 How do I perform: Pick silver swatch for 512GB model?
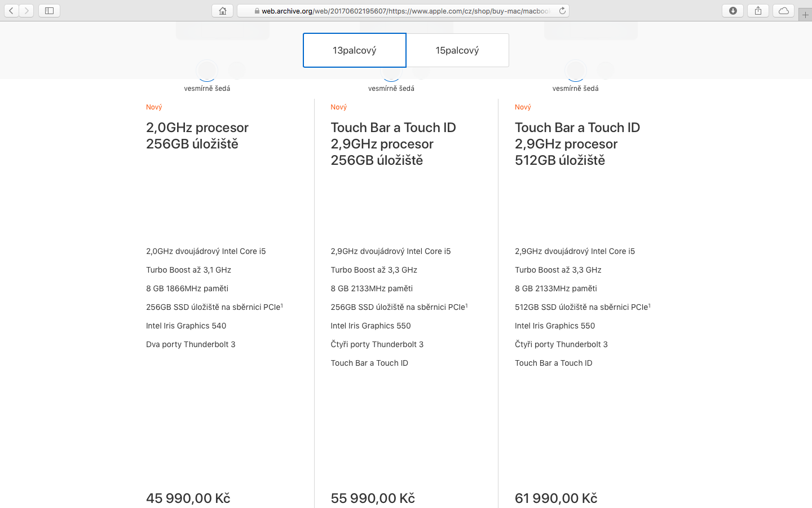tap(606, 71)
